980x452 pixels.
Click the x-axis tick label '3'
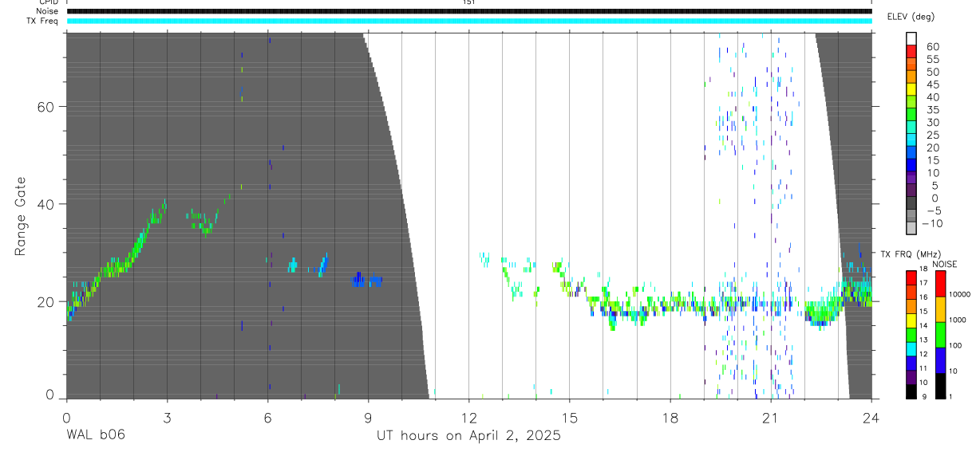tap(167, 417)
